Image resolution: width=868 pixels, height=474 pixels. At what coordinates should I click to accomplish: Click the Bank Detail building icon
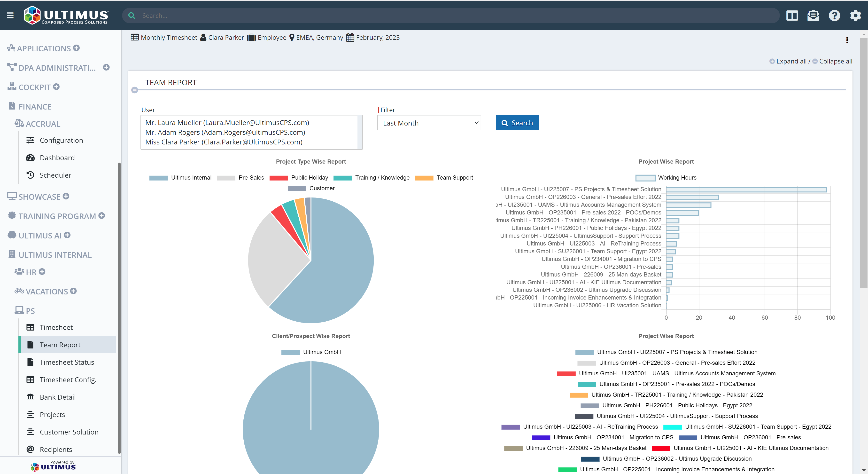[30, 397]
